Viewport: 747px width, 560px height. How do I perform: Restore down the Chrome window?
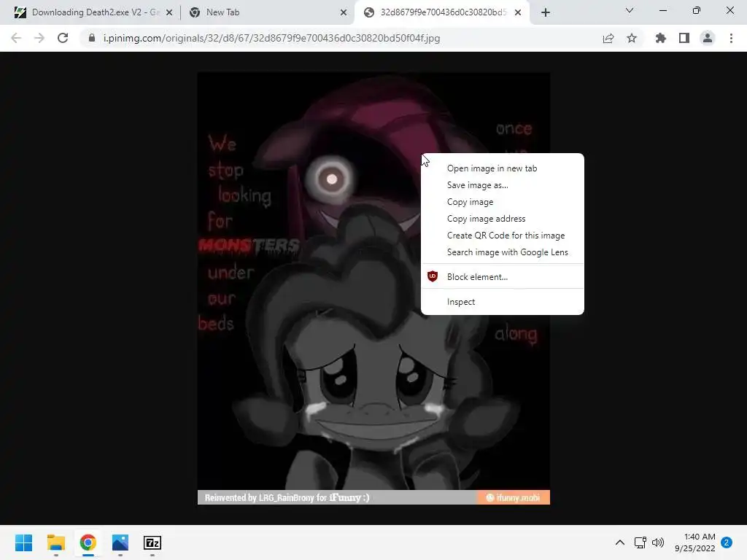(697, 10)
